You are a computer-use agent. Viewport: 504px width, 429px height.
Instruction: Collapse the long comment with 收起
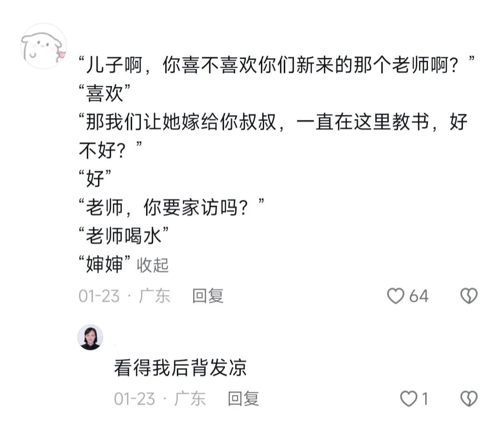[153, 265]
